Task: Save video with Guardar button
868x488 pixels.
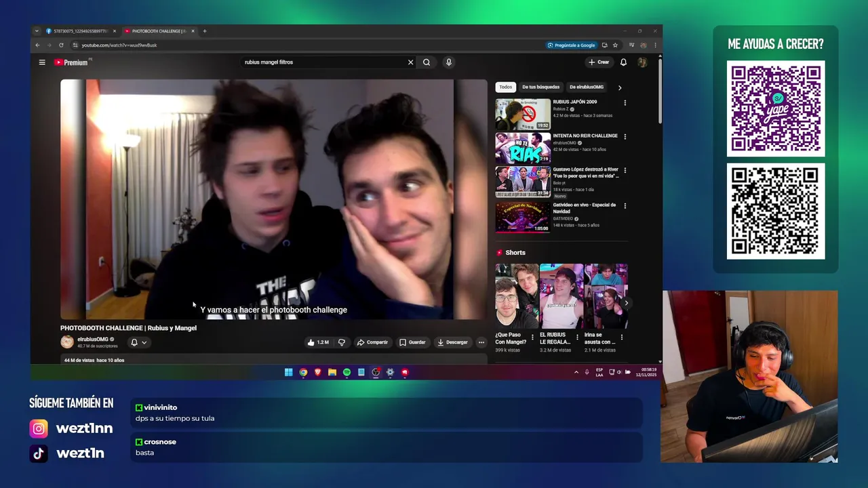Action: (412, 342)
